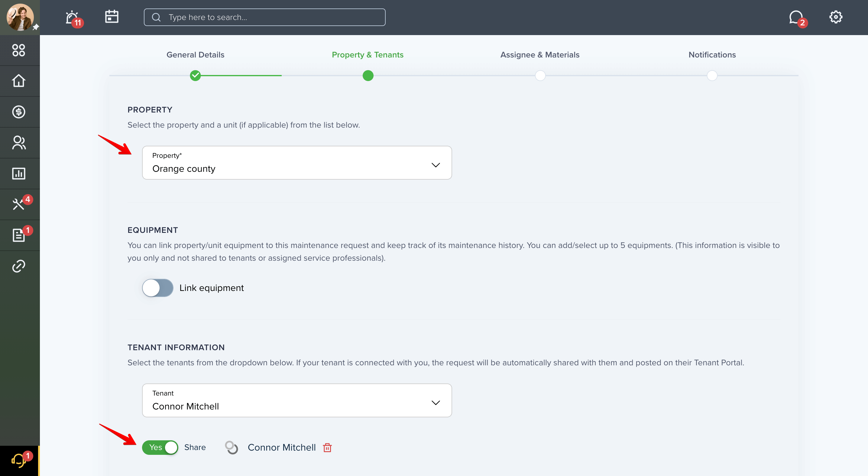Open the link chain icon in sidebar

tap(18, 266)
